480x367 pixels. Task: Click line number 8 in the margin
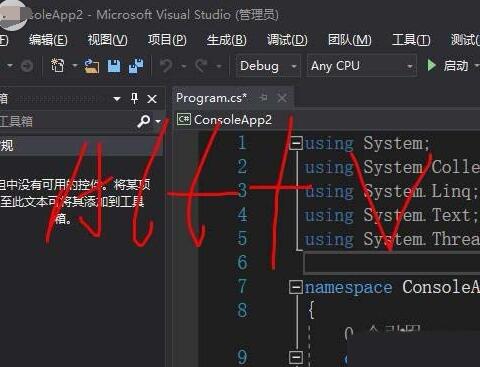pos(243,311)
